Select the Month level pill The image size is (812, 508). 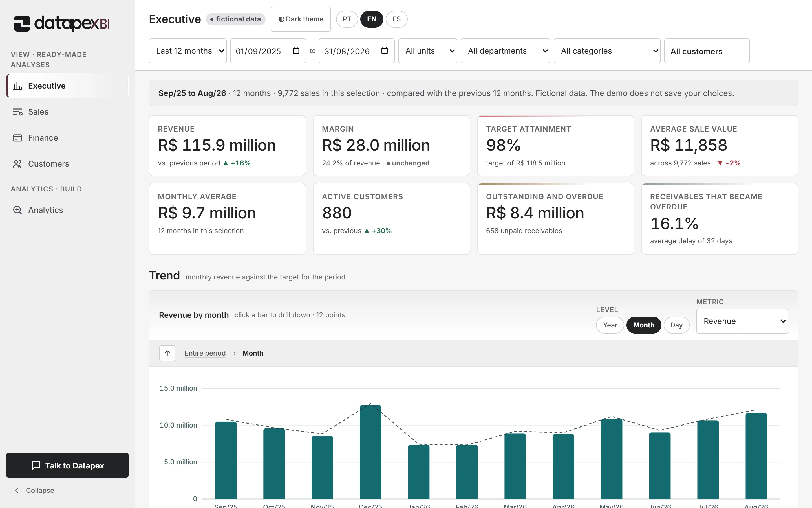pyautogui.click(x=644, y=325)
